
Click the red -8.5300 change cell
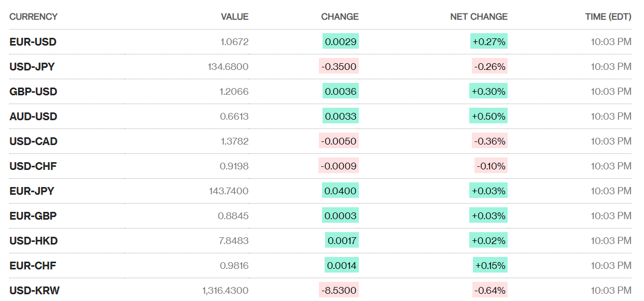click(x=339, y=291)
